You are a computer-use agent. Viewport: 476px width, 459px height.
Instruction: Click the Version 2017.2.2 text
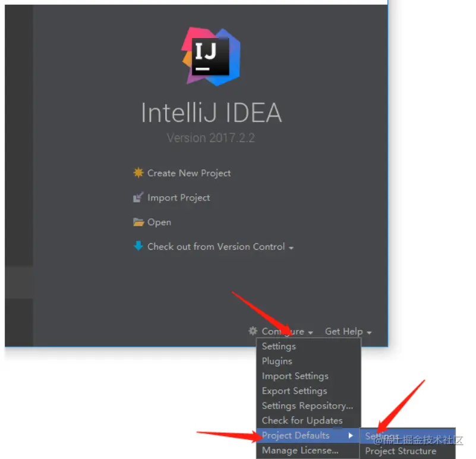211,138
